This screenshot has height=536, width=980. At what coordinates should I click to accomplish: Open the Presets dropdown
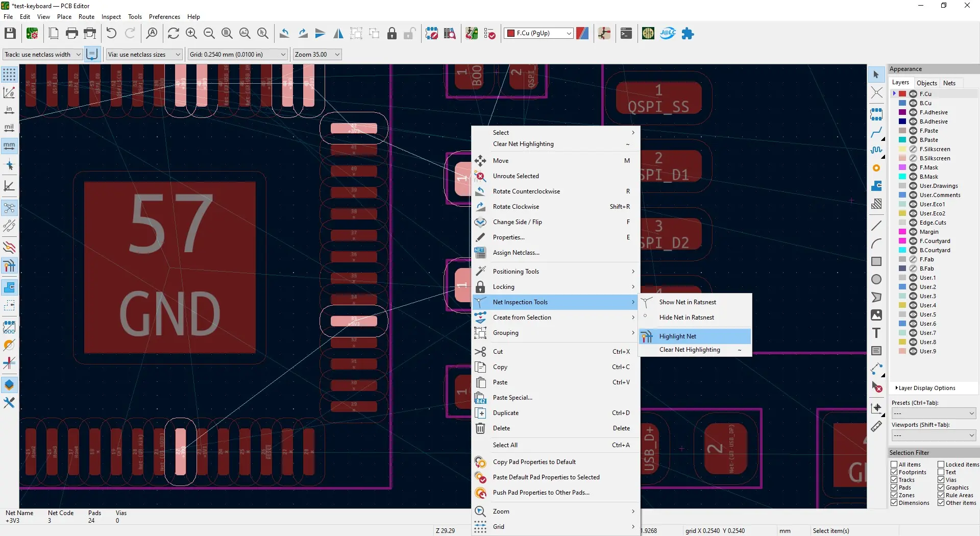[934, 413]
